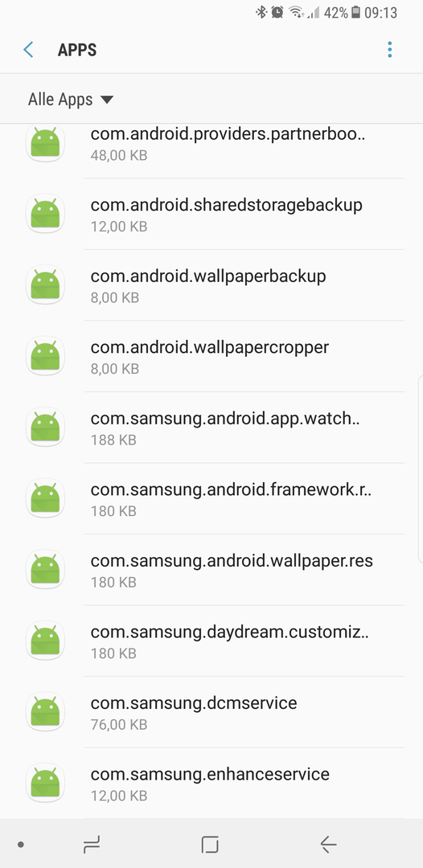Tap the home navigation button

point(211,844)
